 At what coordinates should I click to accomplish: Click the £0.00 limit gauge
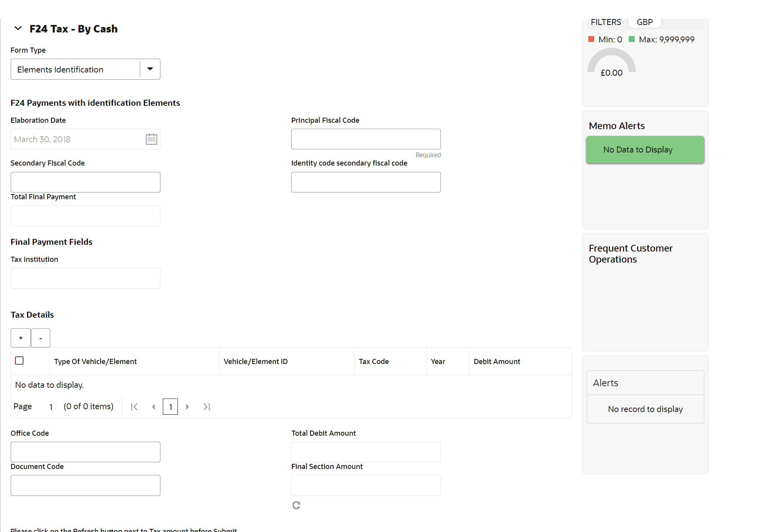(x=611, y=63)
